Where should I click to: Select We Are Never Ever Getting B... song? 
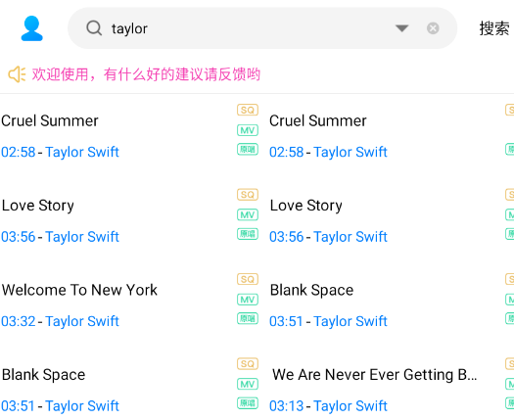click(x=375, y=374)
